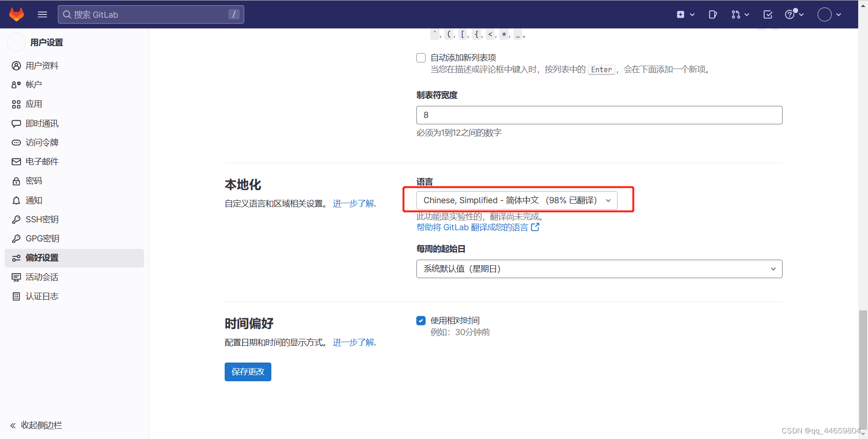Open the 每周的起始日 dropdown
868x439 pixels.
pyautogui.click(x=599, y=269)
